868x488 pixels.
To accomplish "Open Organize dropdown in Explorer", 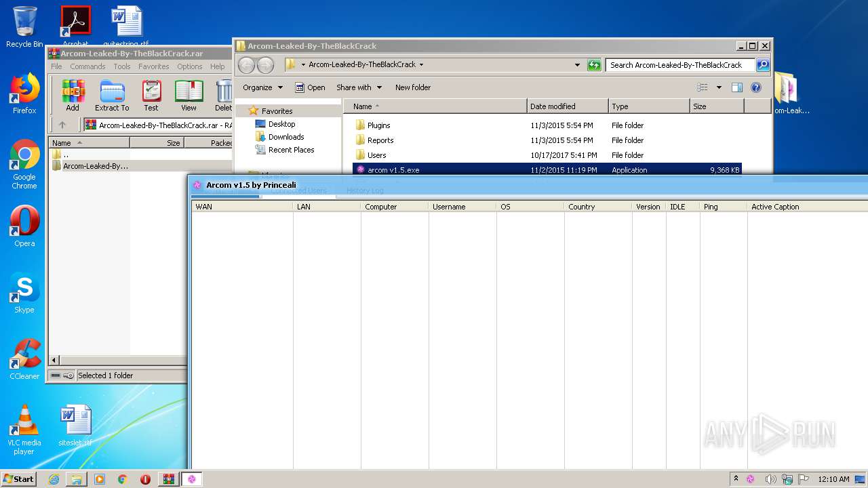I will [262, 87].
